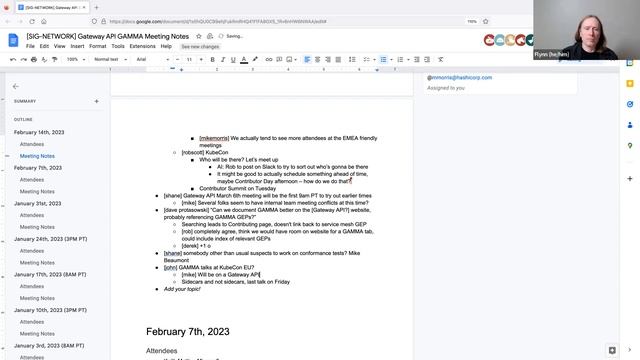Viewport: 640px width, 360px height.
Task: Open the text color picker
Action: coord(244,60)
